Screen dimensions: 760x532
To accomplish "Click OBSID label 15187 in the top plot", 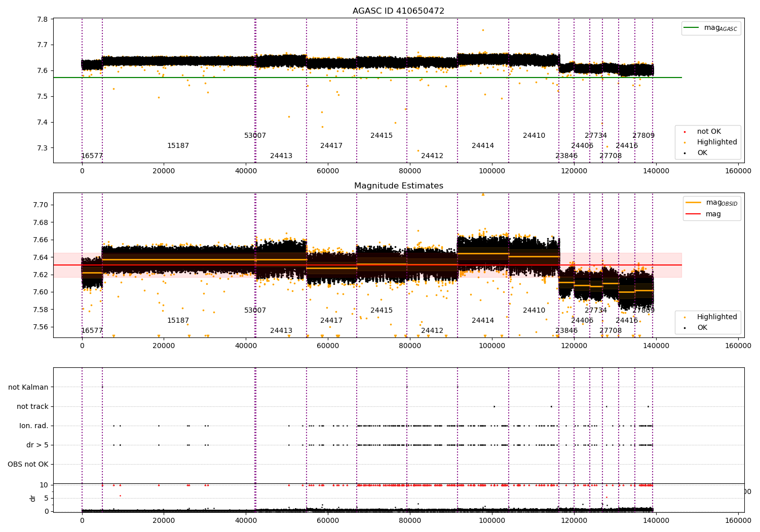I will point(178,146).
